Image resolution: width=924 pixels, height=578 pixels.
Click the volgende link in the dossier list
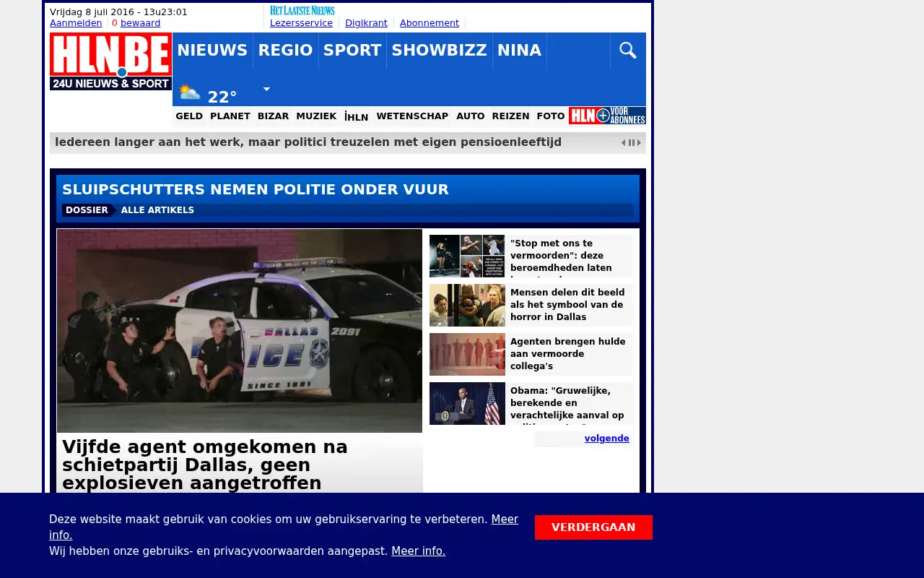[606, 439]
